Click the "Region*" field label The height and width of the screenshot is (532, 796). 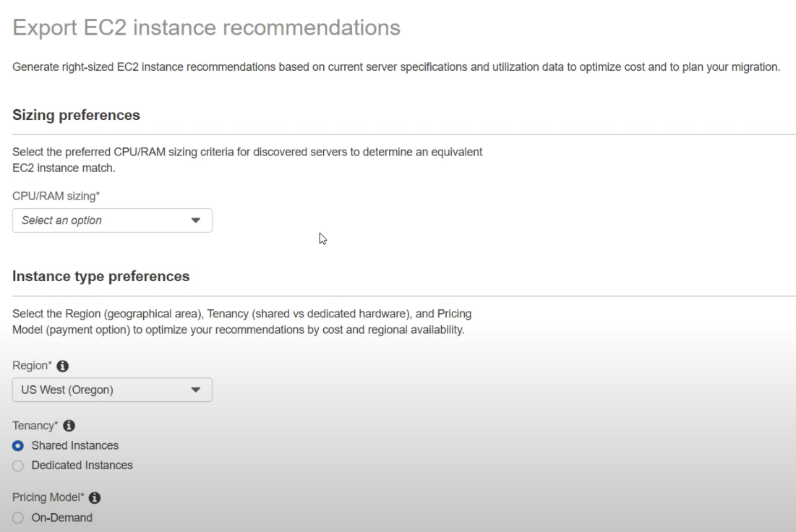pos(32,366)
